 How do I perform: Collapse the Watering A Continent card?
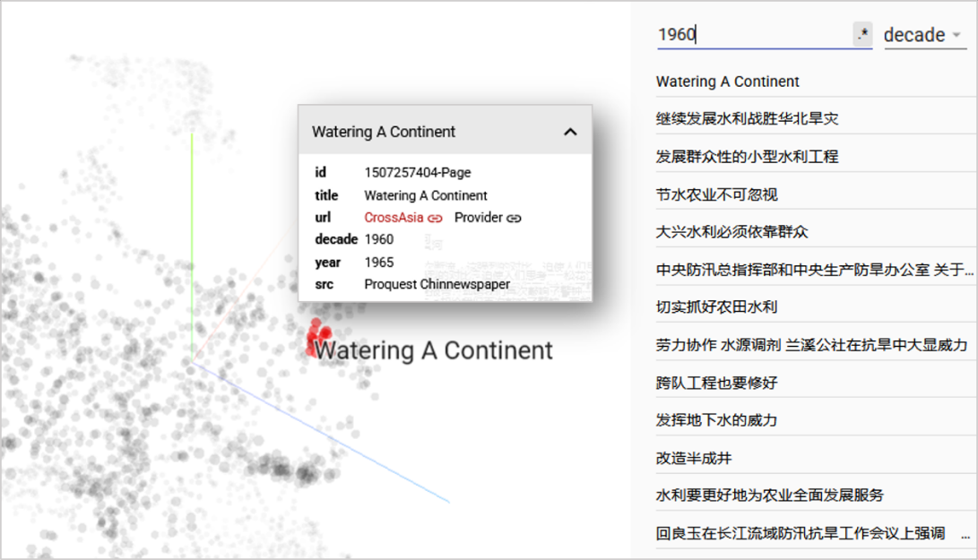(x=569, y=132)
